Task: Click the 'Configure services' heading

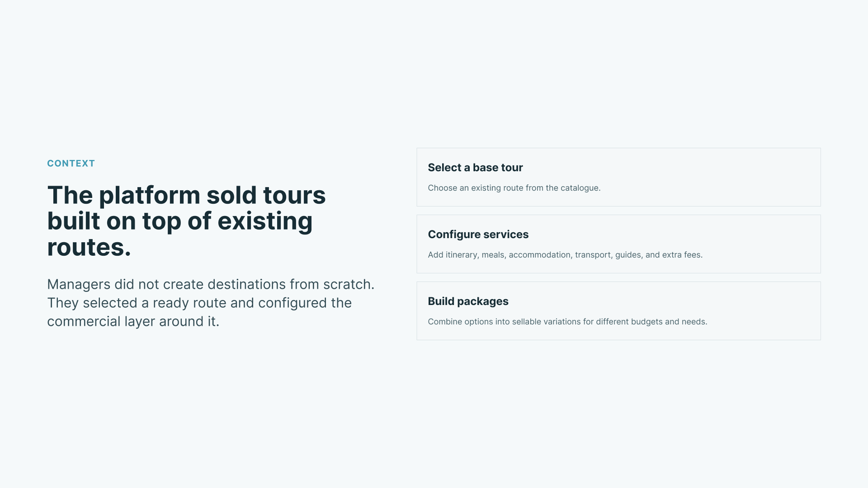Action: (478, 235)
